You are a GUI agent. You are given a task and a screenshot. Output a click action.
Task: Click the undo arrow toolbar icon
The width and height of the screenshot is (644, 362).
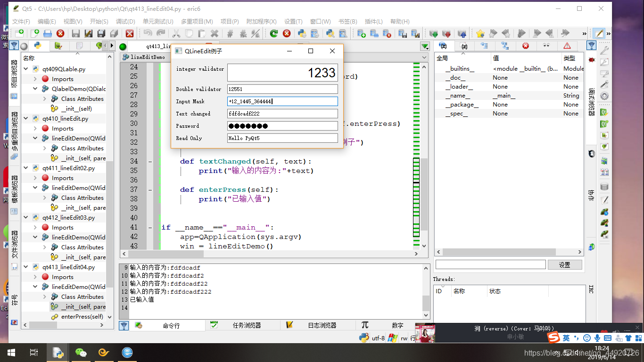148,33
